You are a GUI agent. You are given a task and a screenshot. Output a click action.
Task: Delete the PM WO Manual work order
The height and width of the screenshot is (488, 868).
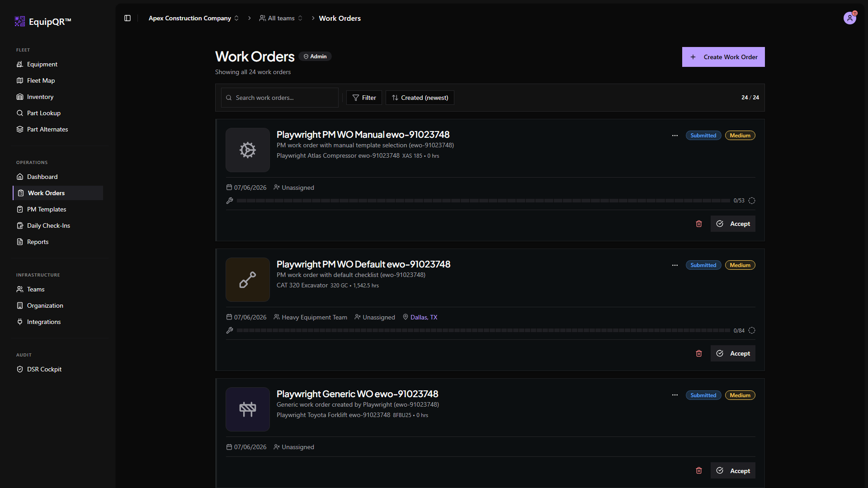tap(699, 224)
